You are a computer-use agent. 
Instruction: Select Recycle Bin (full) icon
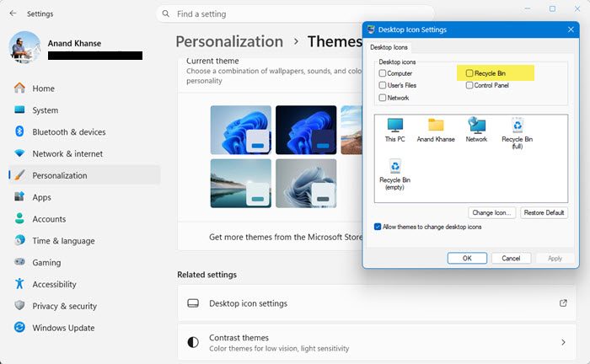click(517, 133)
